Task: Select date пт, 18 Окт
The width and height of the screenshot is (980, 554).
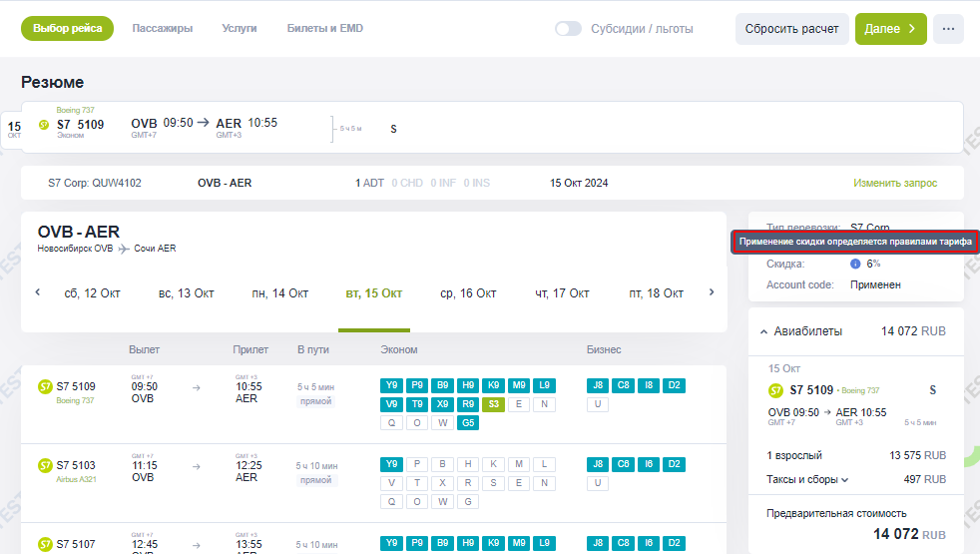Action: [657, 293]
